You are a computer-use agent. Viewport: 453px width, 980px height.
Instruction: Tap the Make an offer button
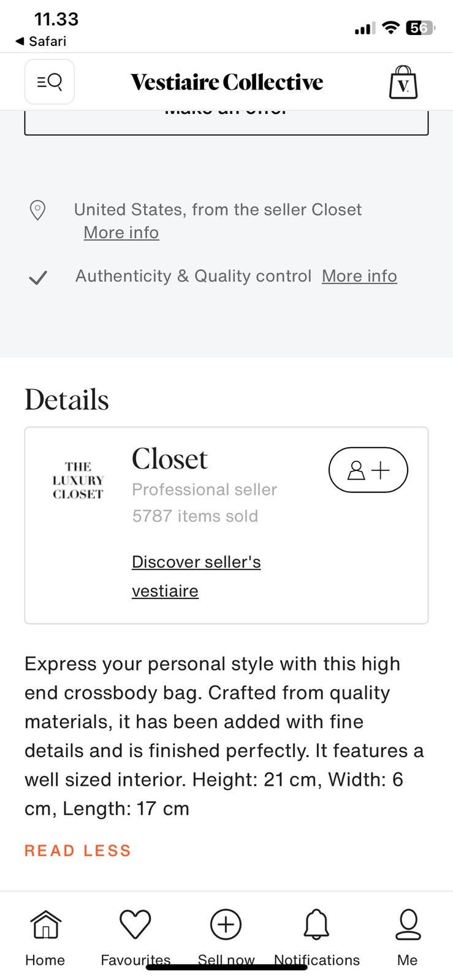pos(226,122)
